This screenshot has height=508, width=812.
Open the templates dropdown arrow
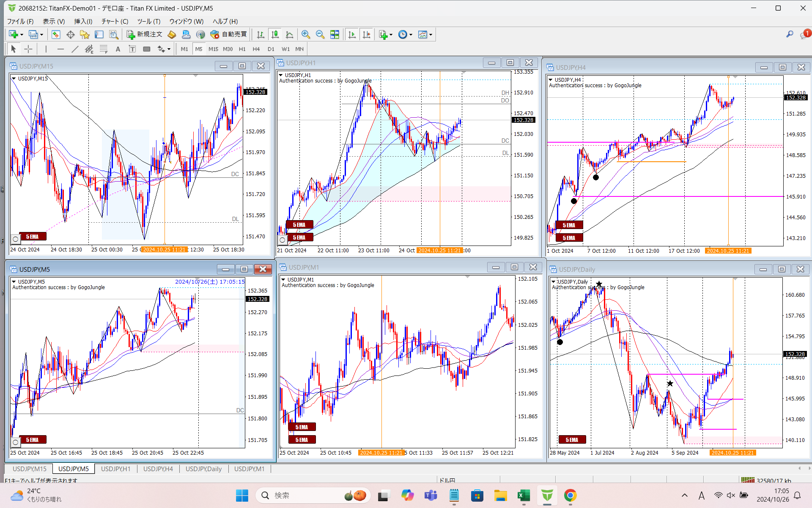(431, 35)
